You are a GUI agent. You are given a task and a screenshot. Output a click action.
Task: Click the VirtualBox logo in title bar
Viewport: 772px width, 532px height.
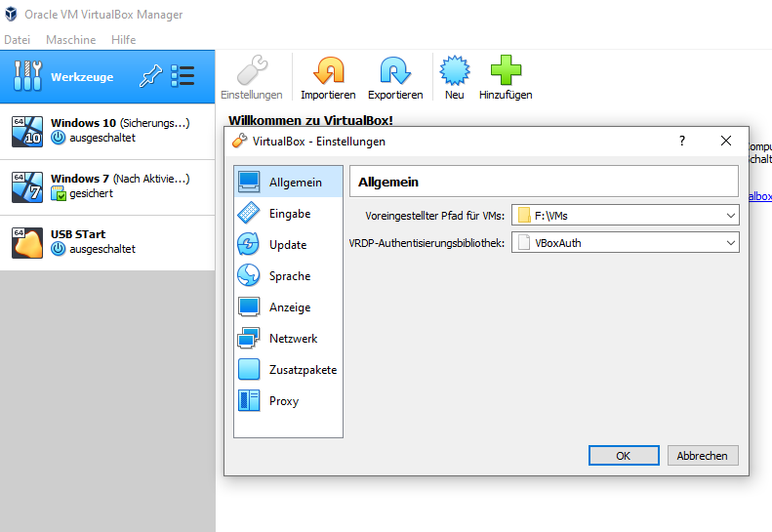11,15
